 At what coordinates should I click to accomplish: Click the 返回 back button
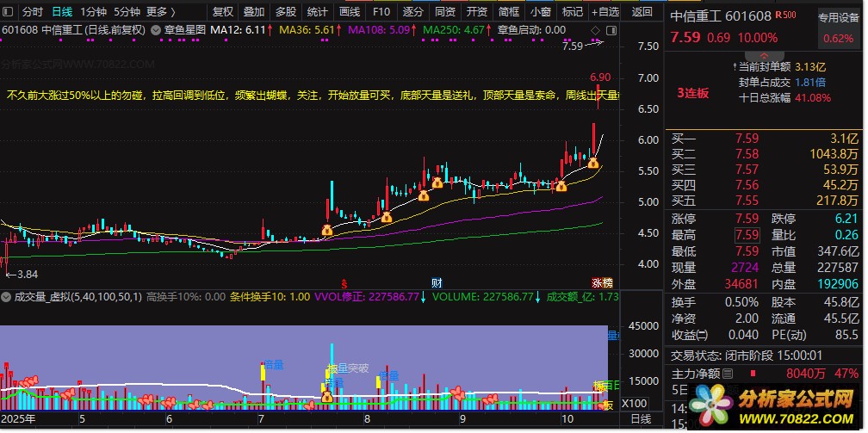pyautogui.click(x=642, y=12)
